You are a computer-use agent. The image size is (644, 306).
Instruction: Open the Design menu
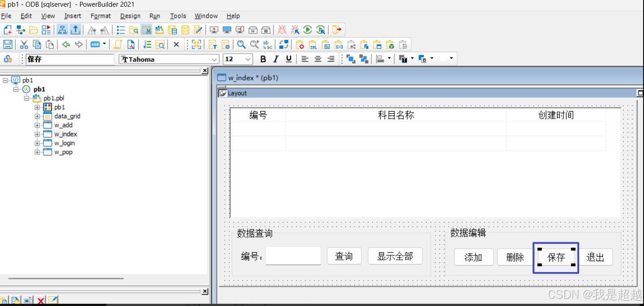pos(130,16)
